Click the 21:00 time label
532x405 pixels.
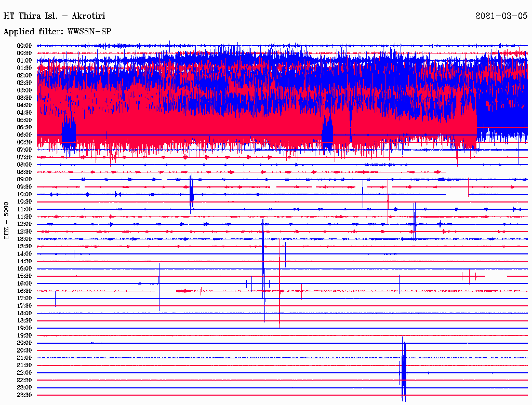(24, 358)
